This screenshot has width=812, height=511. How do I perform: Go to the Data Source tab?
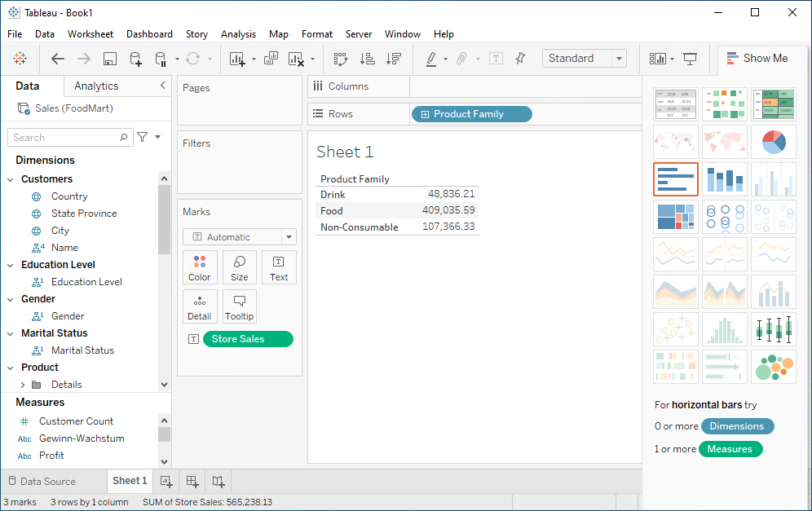pos(42,482)
